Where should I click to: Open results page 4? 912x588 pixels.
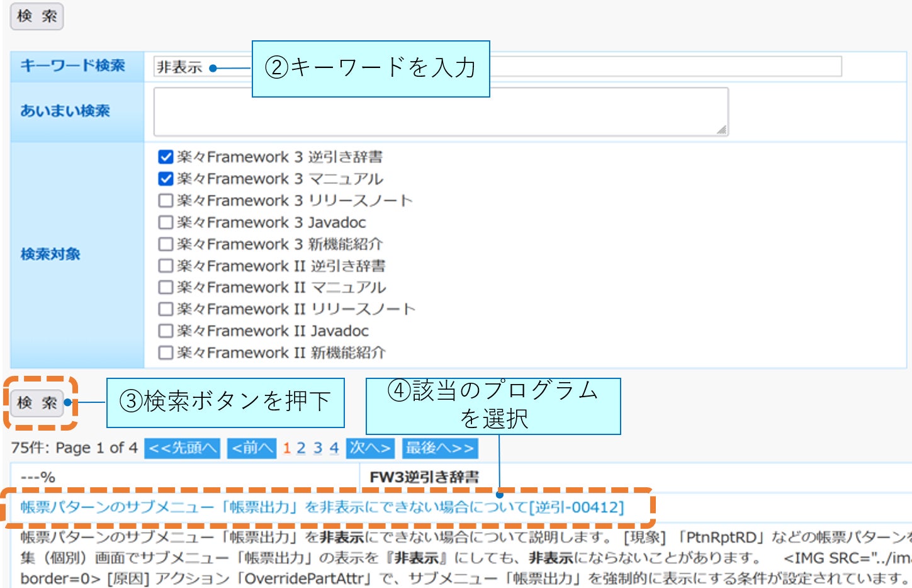tap(334, 448)
